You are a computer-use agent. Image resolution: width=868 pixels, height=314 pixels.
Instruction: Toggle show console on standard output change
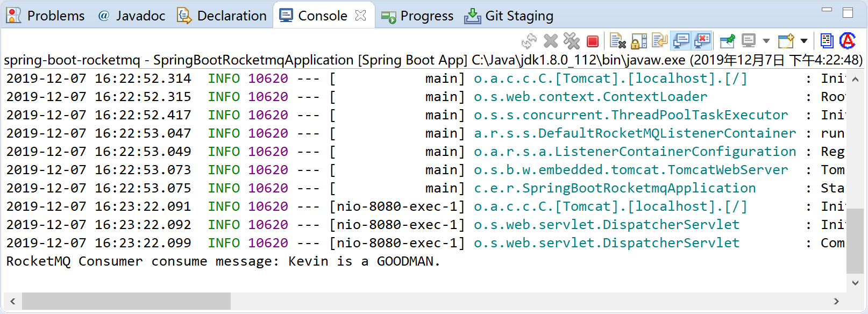681,41
